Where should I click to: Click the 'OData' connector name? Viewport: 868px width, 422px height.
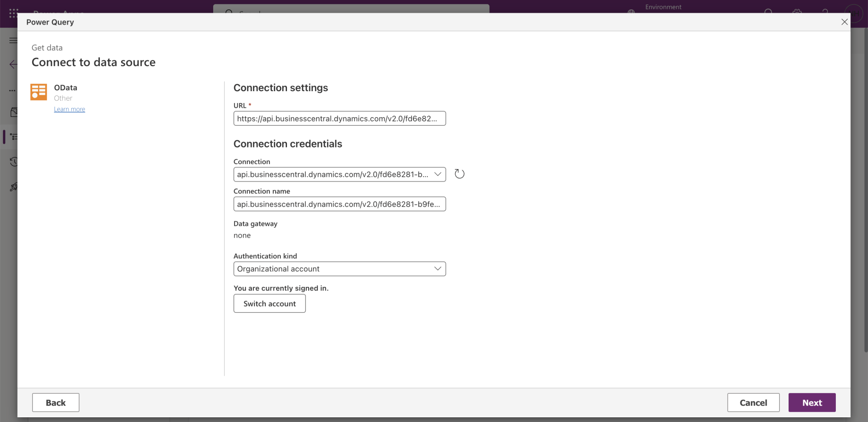click(x=66, y=88)
